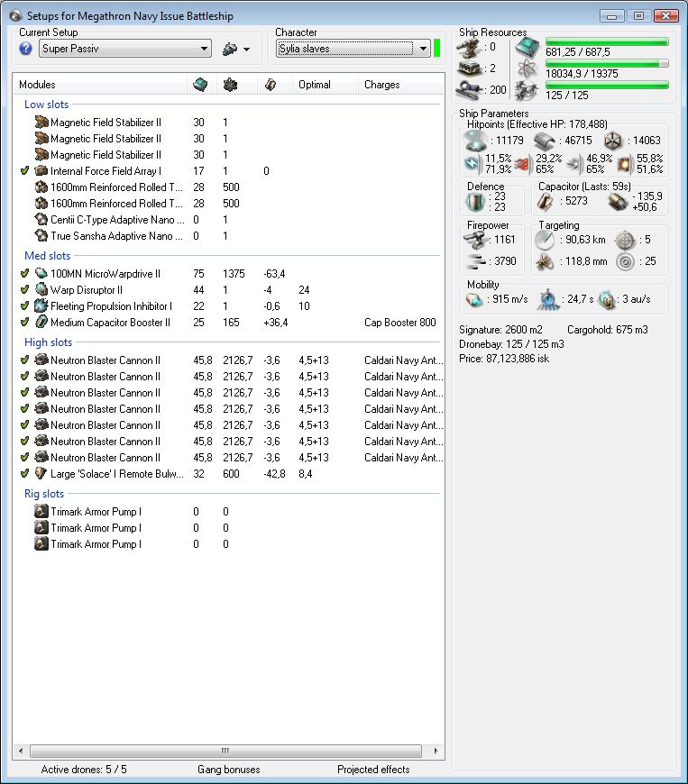
Task: Click the CPU resource icon beside 681,25
Action: (527, 48)
